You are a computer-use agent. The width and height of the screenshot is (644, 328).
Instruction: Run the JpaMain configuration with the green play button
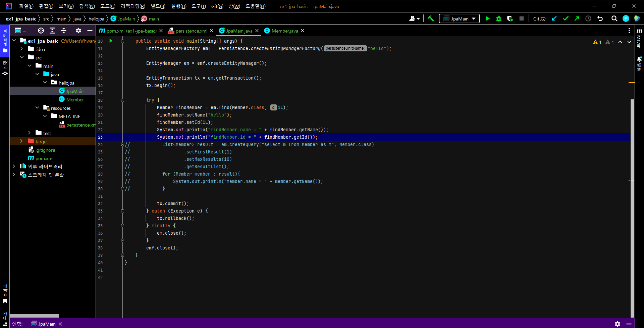coord(488,19)
